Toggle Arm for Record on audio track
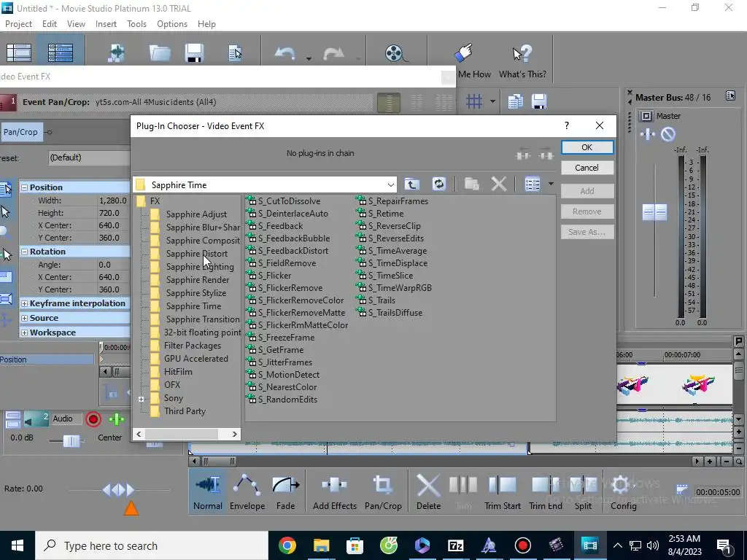This screenshot has width=747, height=560. tap(93, 419)
